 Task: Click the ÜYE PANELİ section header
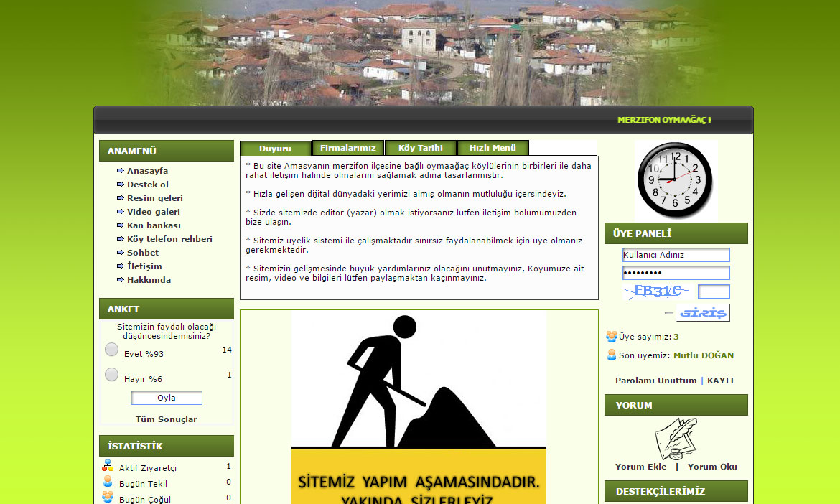676,233
